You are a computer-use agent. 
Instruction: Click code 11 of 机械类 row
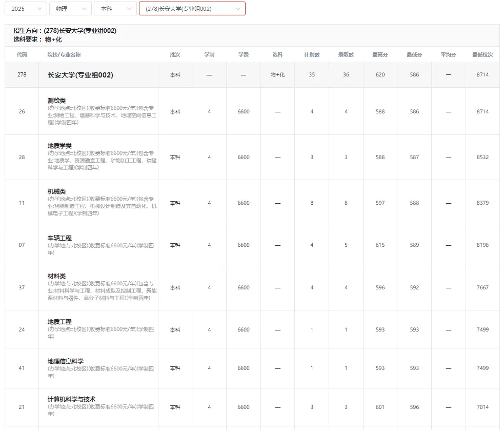coord(22,203)
